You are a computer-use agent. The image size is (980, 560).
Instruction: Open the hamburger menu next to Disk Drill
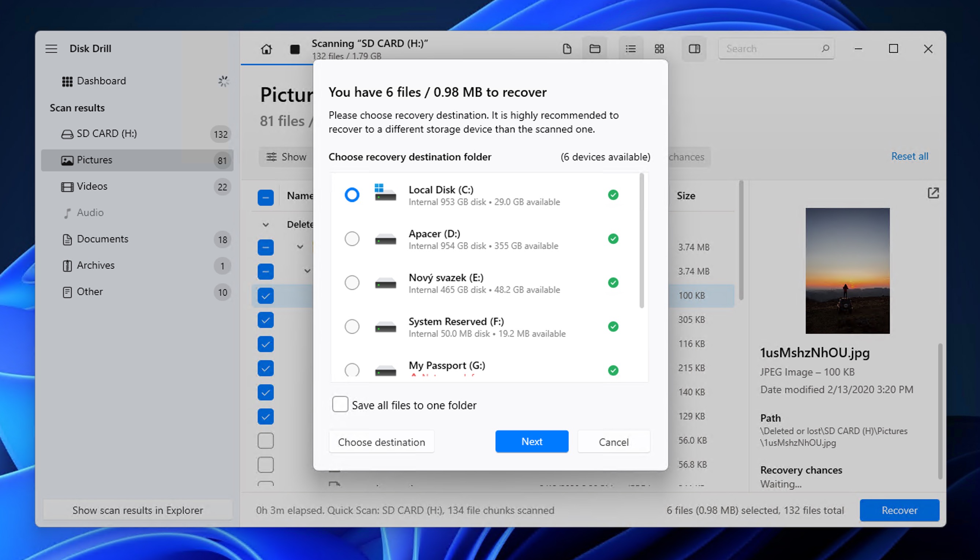[51, 48]
